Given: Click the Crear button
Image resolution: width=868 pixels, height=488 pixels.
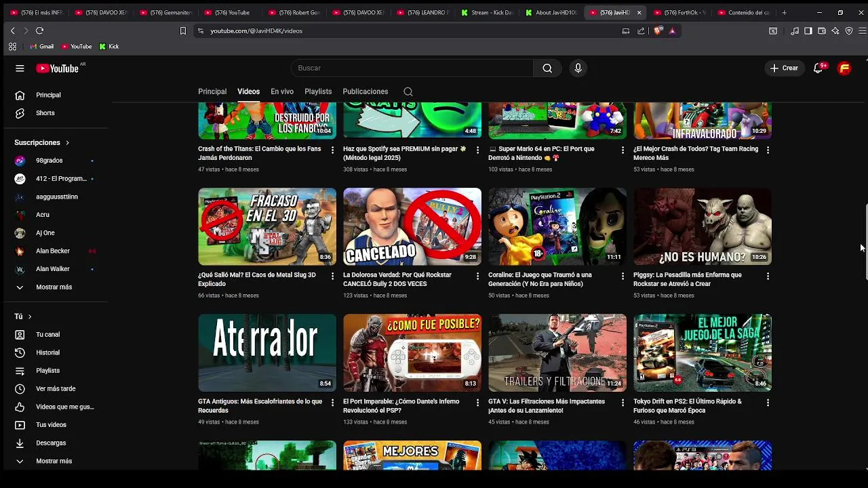Looking at the screenshot, I should pos(785,68).
